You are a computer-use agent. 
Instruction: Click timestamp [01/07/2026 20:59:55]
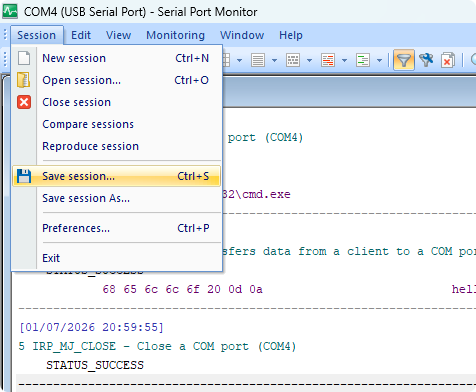91,327
